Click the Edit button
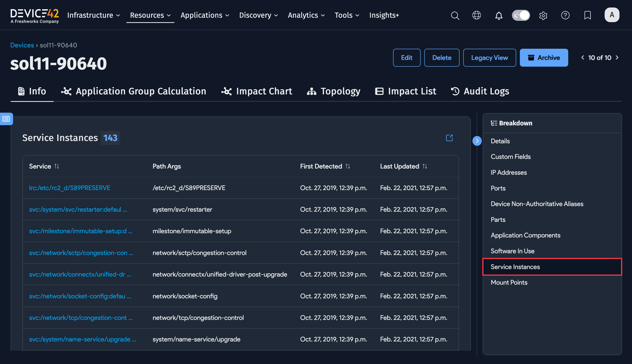Viewport: 632px width, 364px height. 407,58
